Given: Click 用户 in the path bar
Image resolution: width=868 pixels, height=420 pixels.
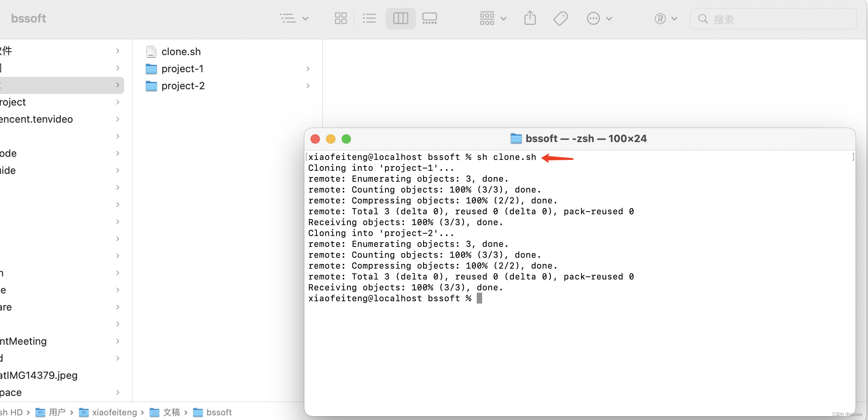Looking at the screenshot, I should pos(50,412).
